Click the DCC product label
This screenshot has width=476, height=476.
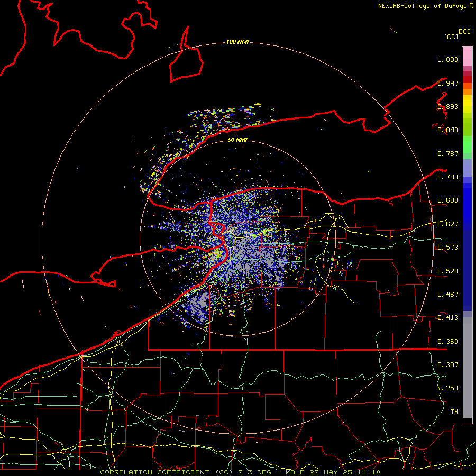(x=464, y=32)
